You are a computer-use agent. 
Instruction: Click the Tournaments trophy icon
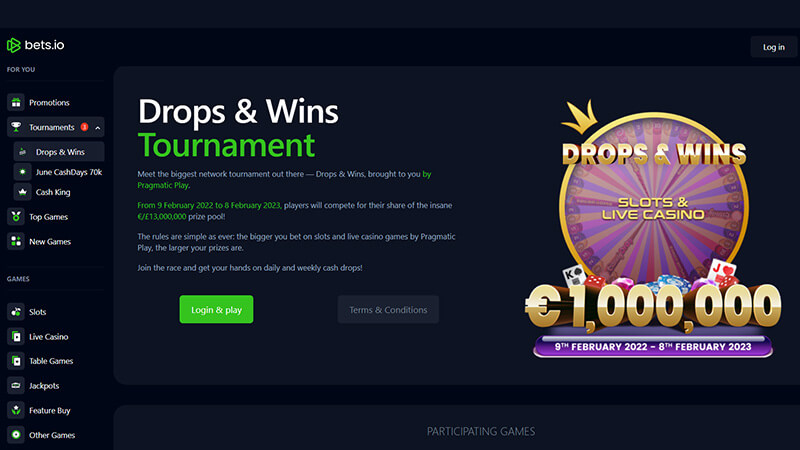pyautogui.click(x=16, y=127)
